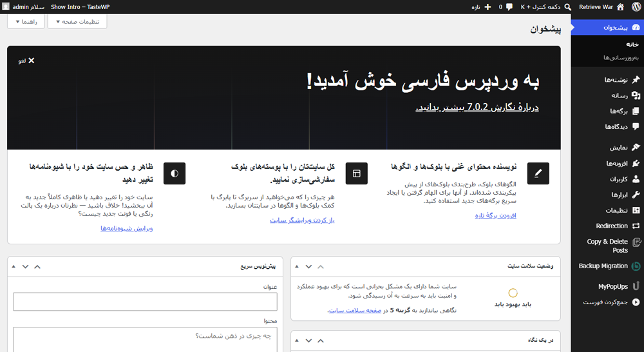Click the admin user avatar in the admin bar
The width and height of the screenshot is (644, 352).
coord(6,6)
